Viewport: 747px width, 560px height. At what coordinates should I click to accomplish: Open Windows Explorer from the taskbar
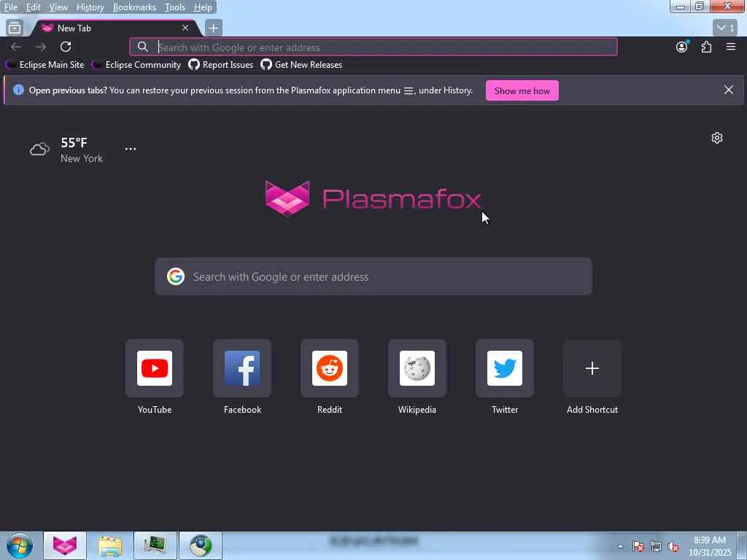coord(110,545)
